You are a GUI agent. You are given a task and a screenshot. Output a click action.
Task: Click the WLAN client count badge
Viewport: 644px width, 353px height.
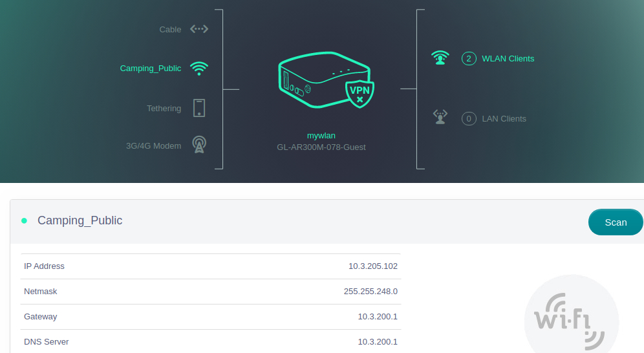coord(469,59)
